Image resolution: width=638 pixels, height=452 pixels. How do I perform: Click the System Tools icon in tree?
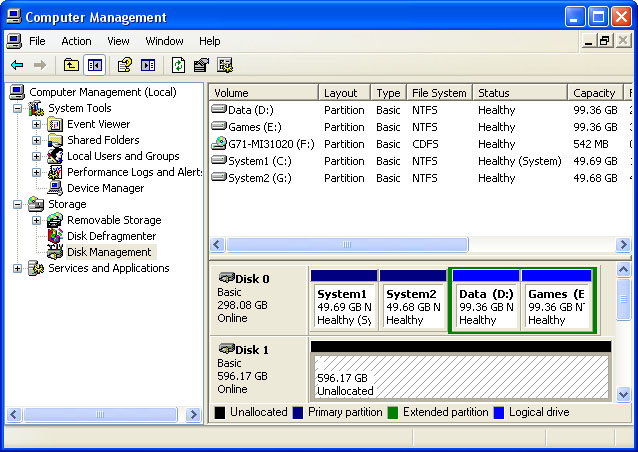pyautogui.click(x=36, y=108)
